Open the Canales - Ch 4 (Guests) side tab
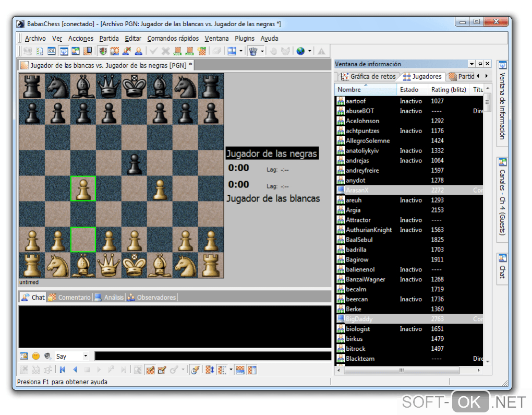 coord(502,200)
